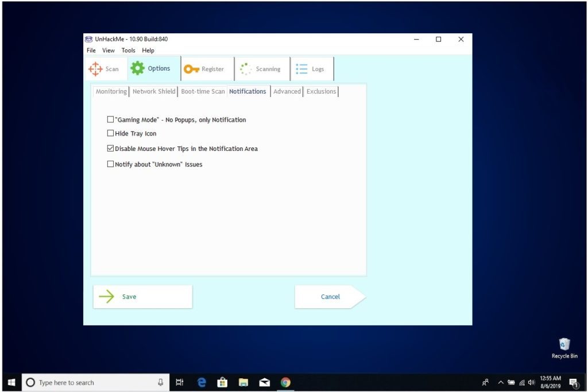Click the UnHackMe title bar icon

(89, 39)
